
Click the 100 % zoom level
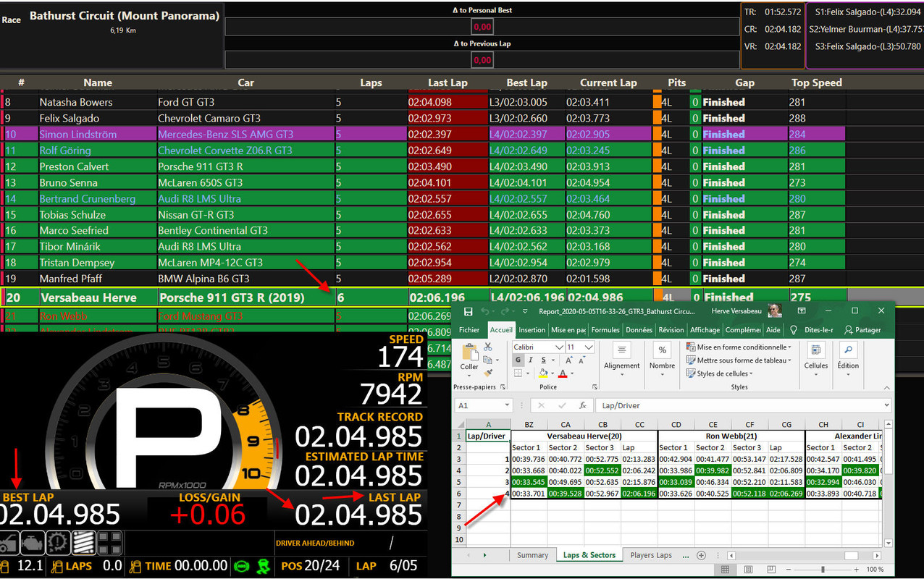[875, 570]
